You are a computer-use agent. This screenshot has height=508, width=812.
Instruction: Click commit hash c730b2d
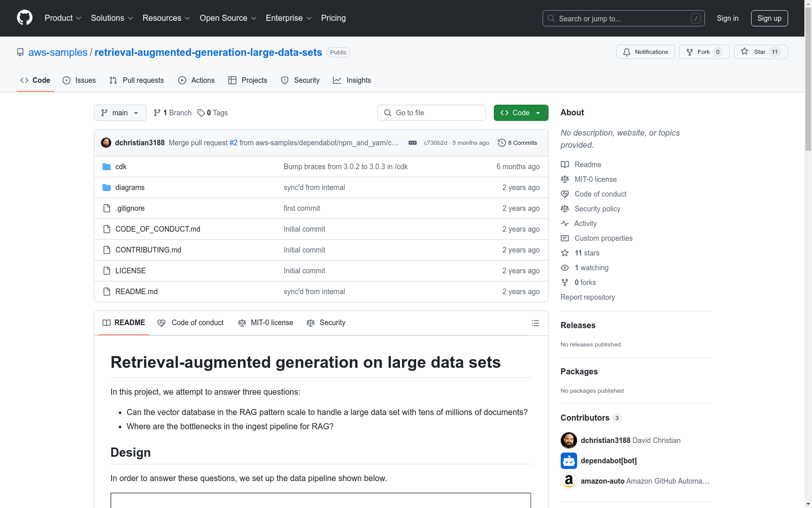[435, 143]
